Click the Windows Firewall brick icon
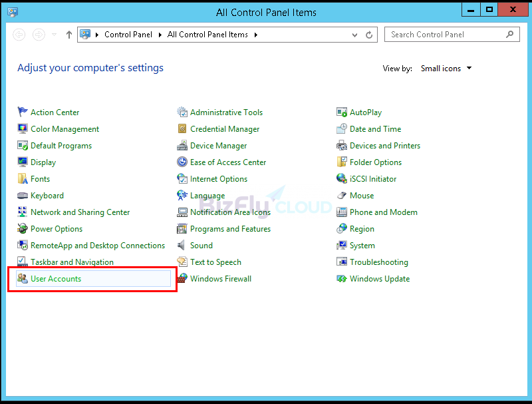This screenshot has height=404, width=532. click(x=182, y=278)
